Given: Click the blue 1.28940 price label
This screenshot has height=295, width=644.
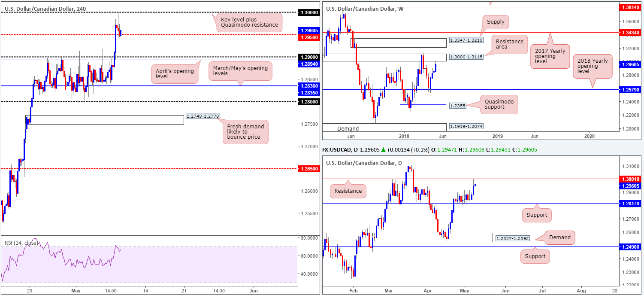Looking at the screenshot, I should (308, 64).
